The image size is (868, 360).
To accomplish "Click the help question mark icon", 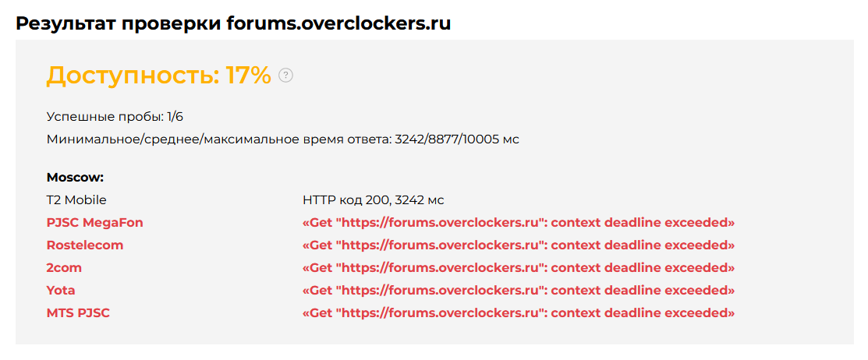I will pyautogui.click(x=285, y=76).
